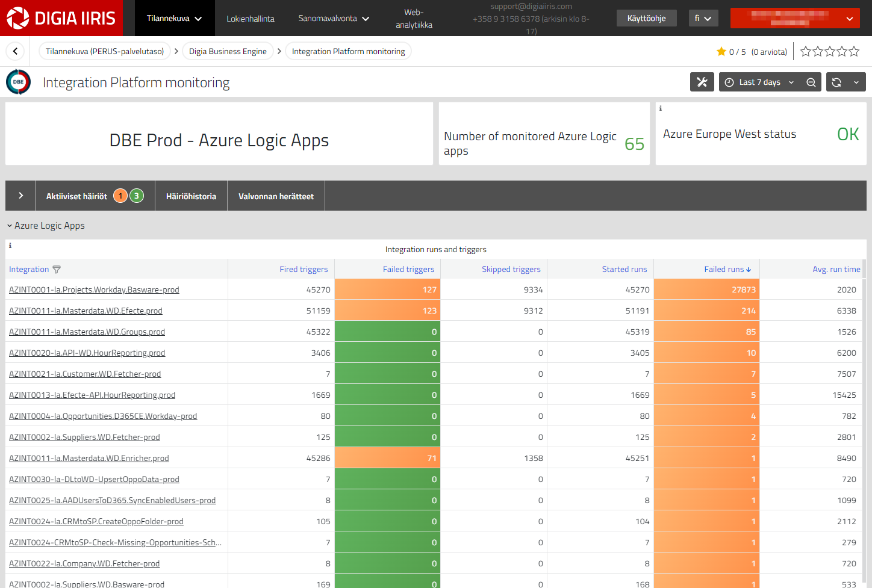This screenshot has height=588, width=872.
Task: Expand the alert bar chevron
Action: 20,196
